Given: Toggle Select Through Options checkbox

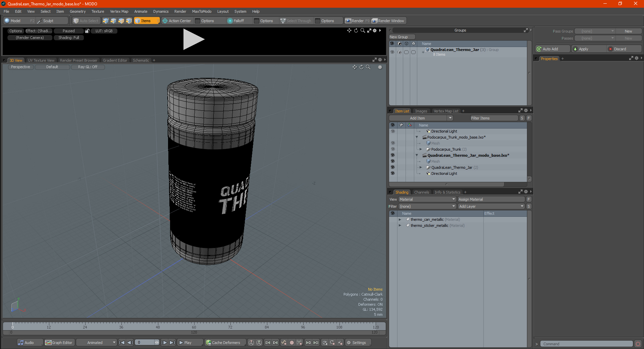Looking at the screenshot, I should pyautogui.click(x=318, y=21).
